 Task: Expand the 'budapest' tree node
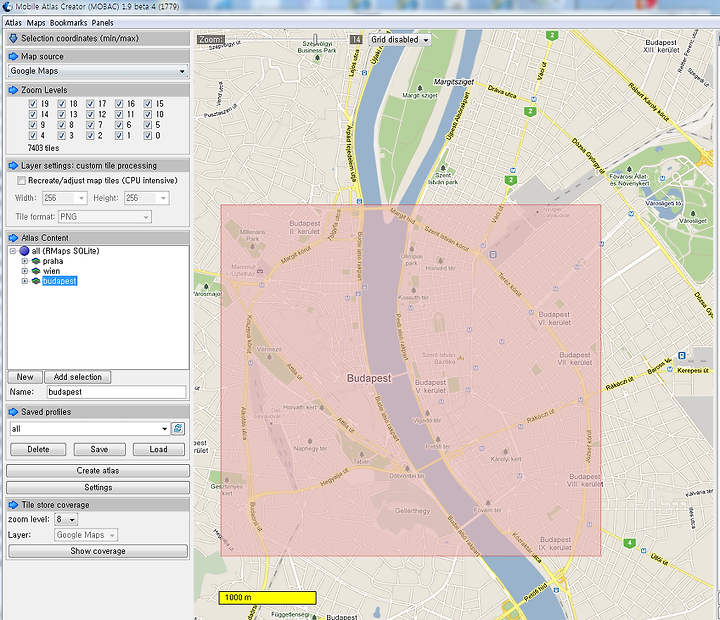click(x=25, y=281)
